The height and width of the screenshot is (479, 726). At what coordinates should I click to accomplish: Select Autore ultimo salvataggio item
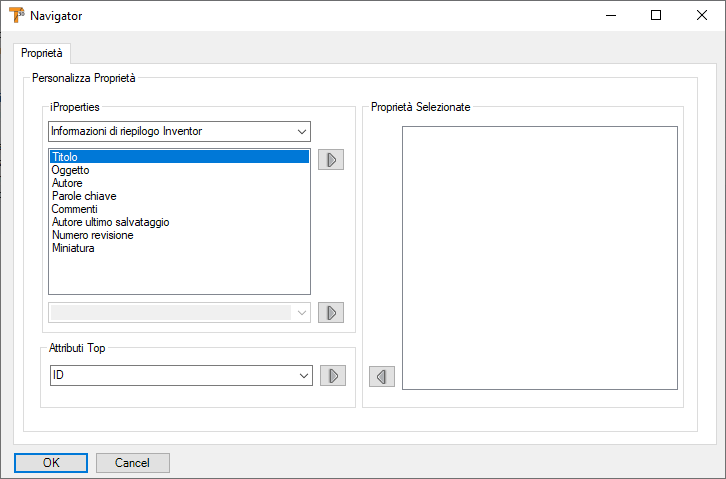[x=110, y=222]
